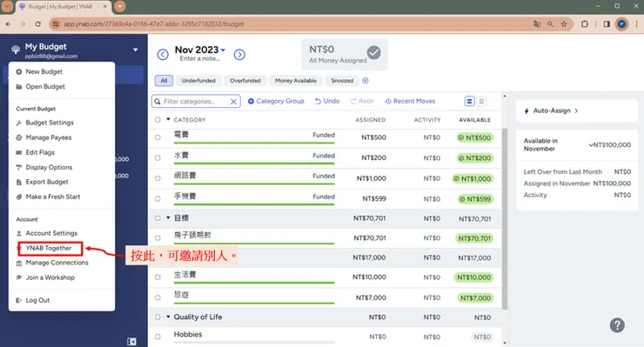This screenshot has width=644, height=347.
Task: Collapse Available in November details
Action: pos(591,145)
